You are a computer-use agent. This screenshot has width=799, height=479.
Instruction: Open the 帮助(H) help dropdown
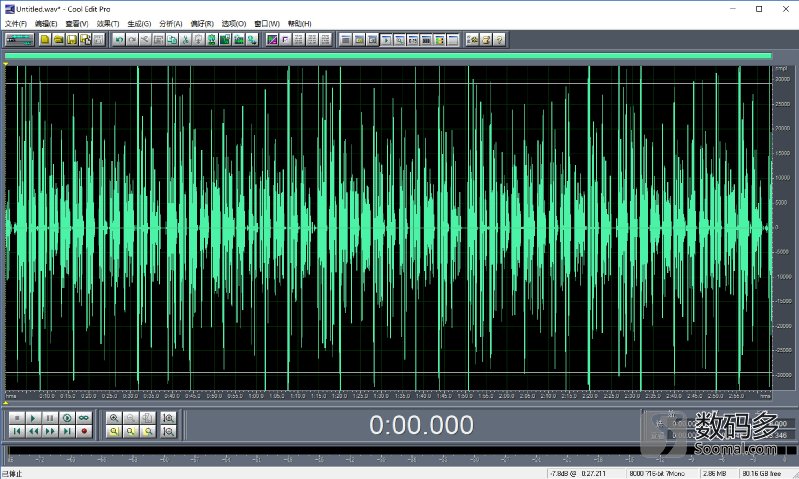[297, 23]
